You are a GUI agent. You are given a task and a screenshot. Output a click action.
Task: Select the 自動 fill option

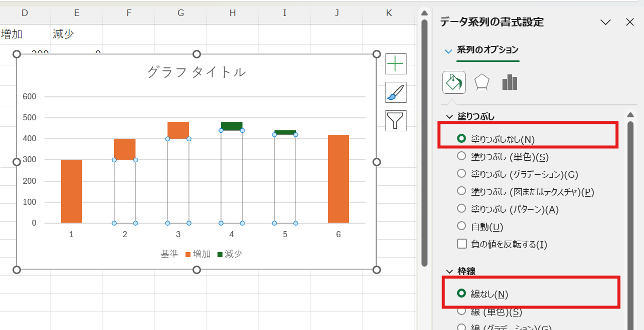pyautogui.click(x=460, y=226)
